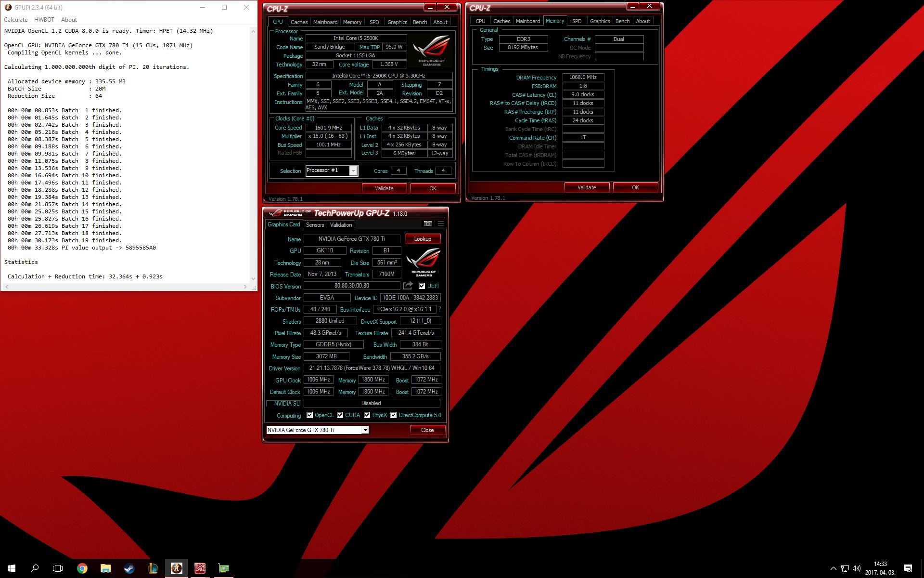Image resolution: width=924 pixels, height=578 pixels.
Task: Open volume control tray icon
Action: coord(857,568)
